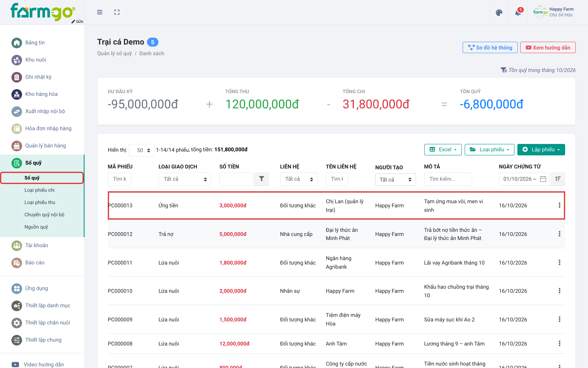Expand the Loại phiếu dropdown button
The width and height of the screenshot is (588, 368).
pos(489,150)
